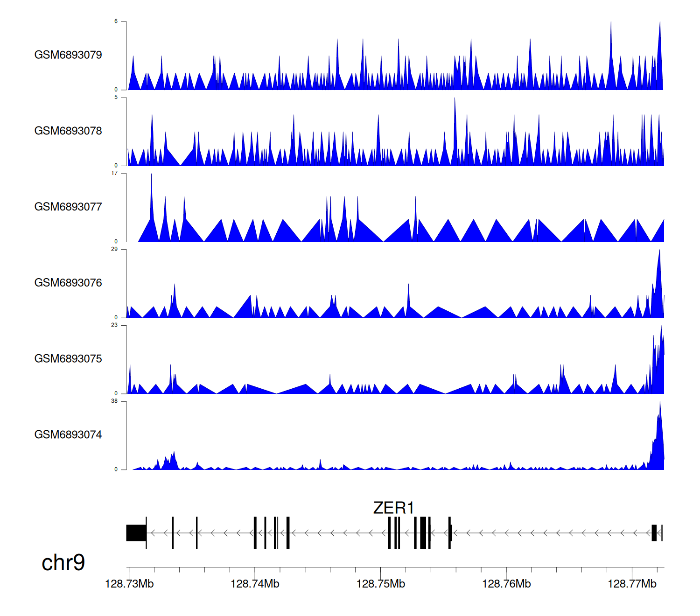
Task: Select the 128.76Mb position label
Action: click(x=506, y=584)
